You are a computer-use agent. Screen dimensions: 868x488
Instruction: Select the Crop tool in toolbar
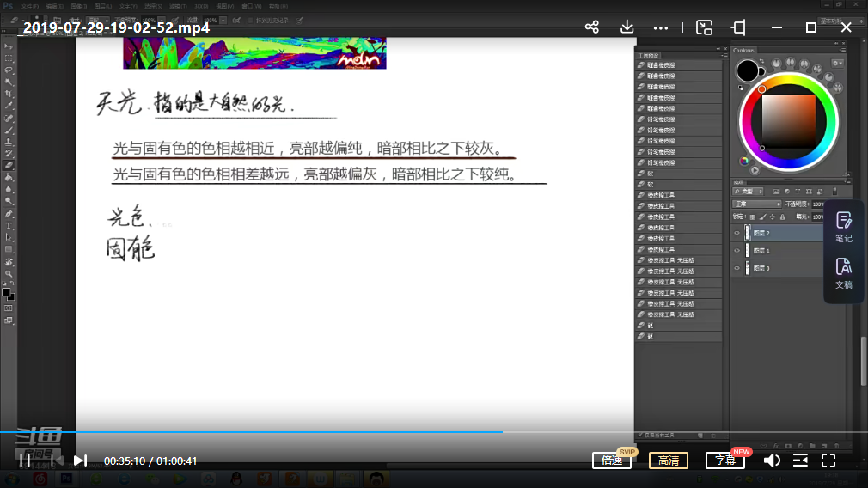click(9, 94)
